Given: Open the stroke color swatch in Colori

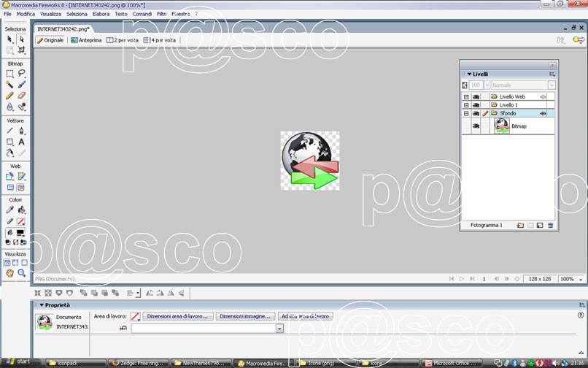Looking at the screenshot, I should 20,221.
